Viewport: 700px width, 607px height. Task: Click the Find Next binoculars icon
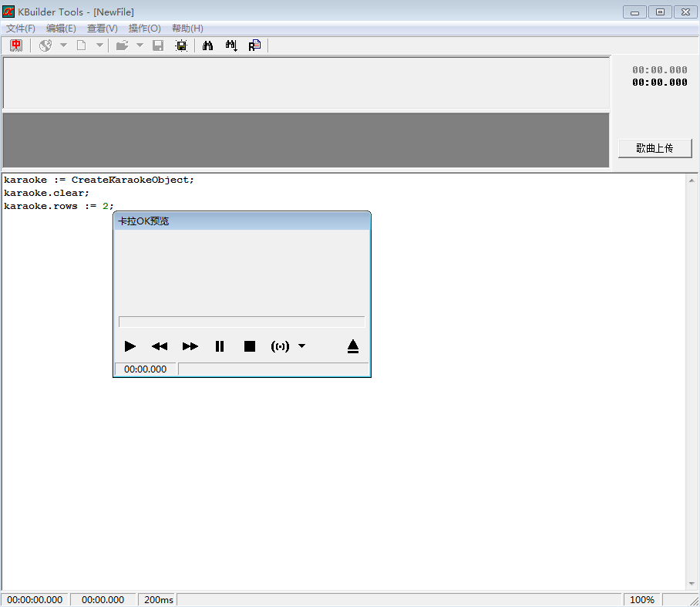[231, 46]
